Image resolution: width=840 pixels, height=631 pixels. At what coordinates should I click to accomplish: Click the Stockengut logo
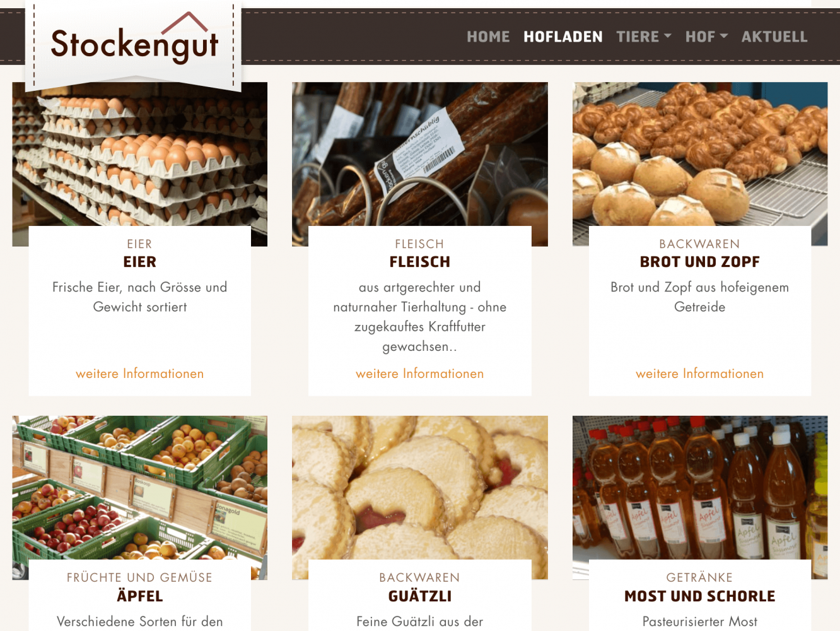(x=134, y=40)
